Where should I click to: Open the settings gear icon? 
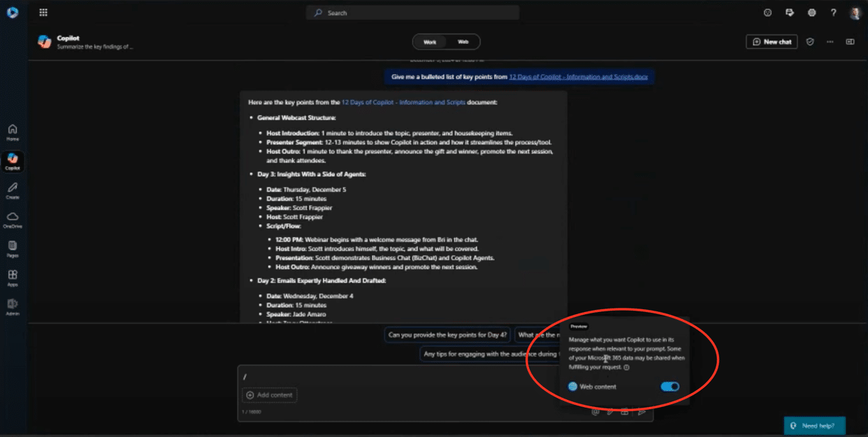tap(811, 13)
